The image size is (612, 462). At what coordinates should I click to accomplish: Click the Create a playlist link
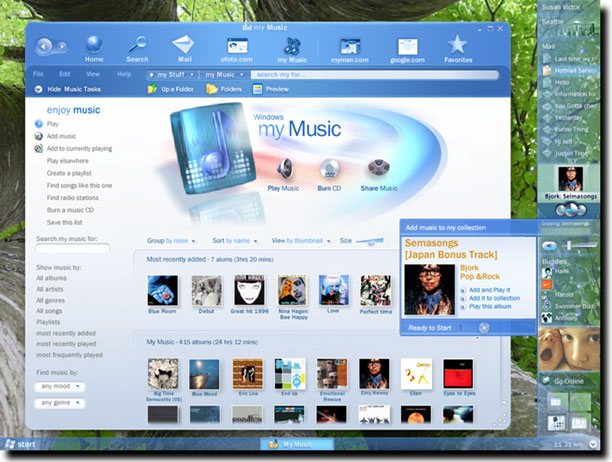(x=69, y=173)
